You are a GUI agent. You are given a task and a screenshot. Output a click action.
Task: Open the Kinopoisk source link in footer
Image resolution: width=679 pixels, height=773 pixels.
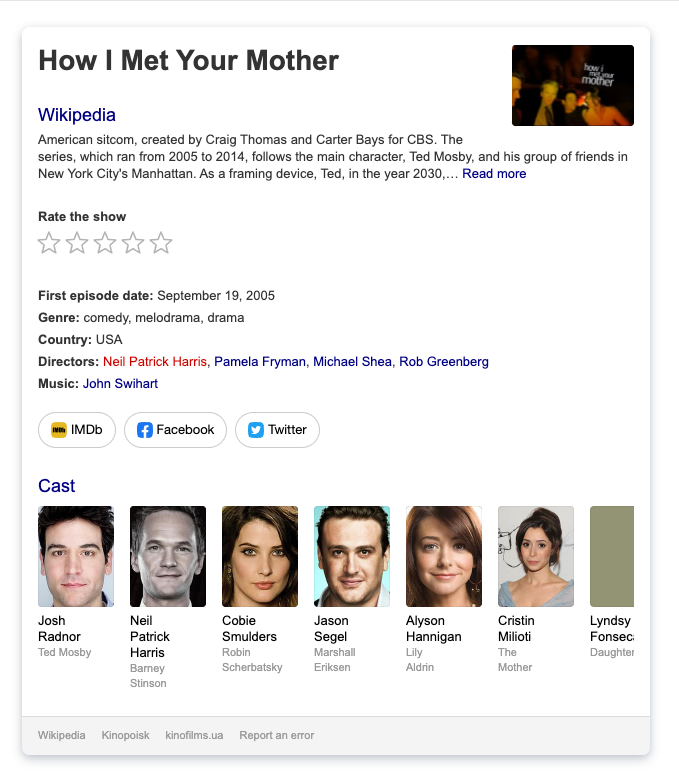click(125, 735)
